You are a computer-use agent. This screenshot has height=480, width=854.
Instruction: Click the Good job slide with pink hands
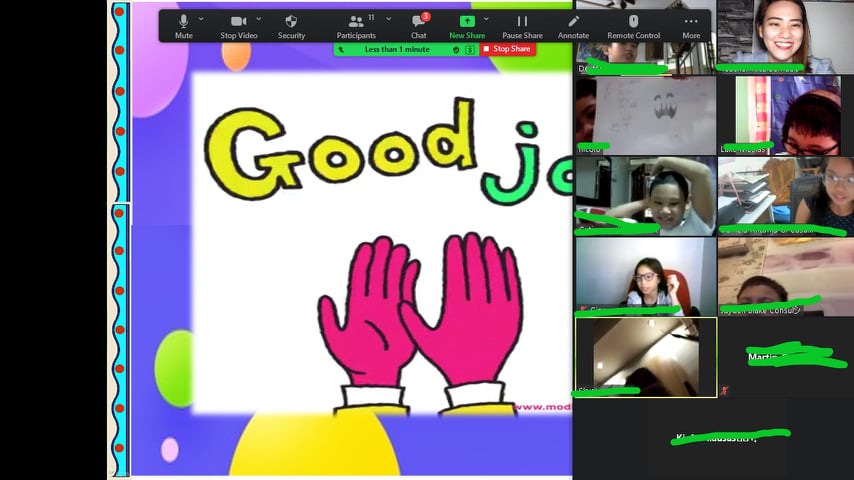382,243
